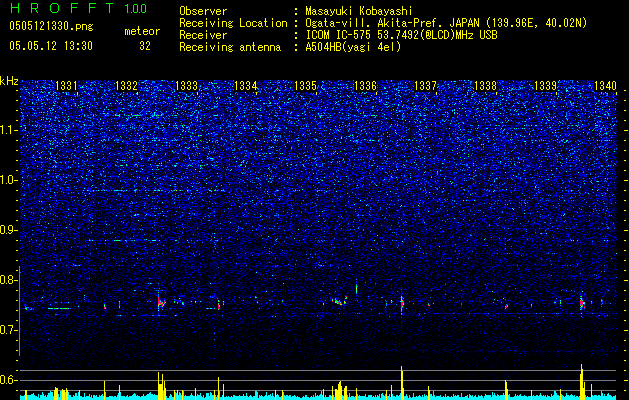Click the Receiving Location label
The width and height of the screenshot is (629, 400).
(233, 23)
